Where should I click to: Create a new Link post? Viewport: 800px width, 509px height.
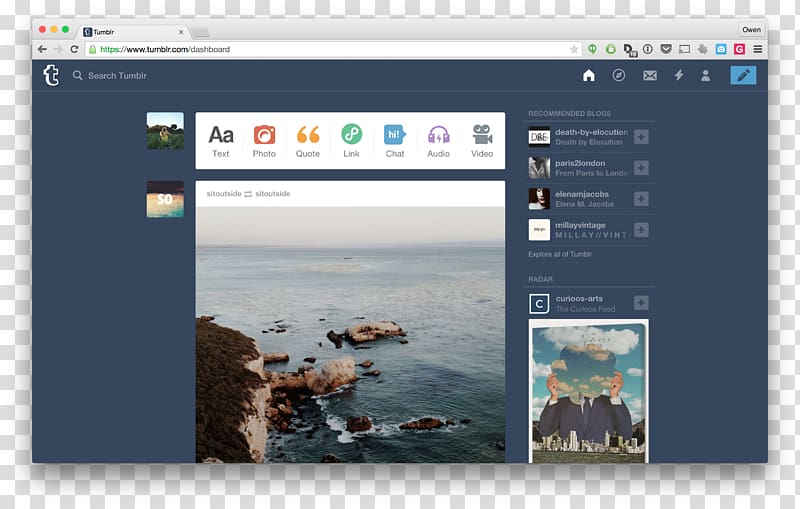[351, 141]
